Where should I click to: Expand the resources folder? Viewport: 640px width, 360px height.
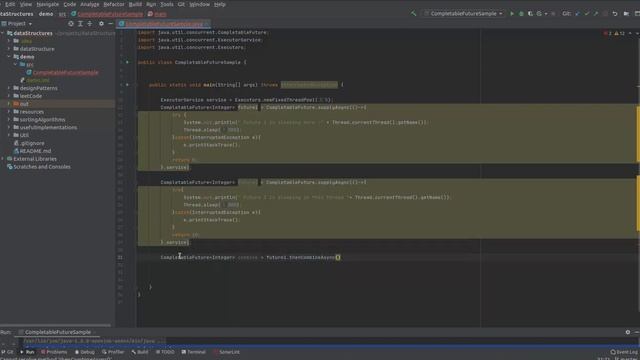[x=9, y=111]
